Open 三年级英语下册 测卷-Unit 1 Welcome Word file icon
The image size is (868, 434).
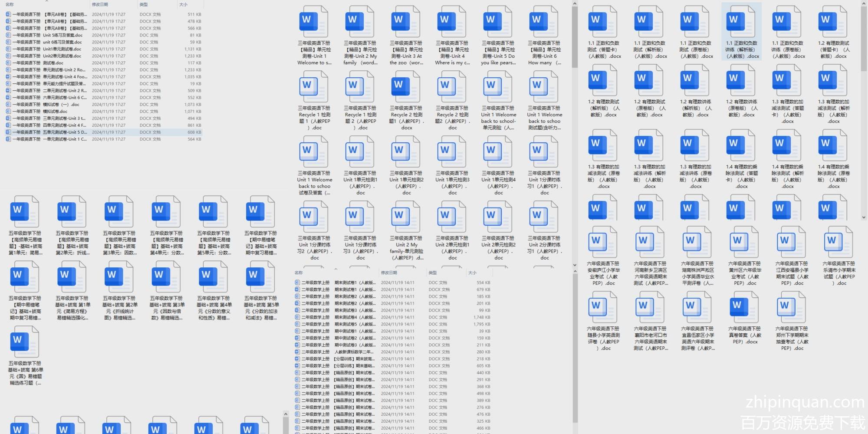click(313, 22)
